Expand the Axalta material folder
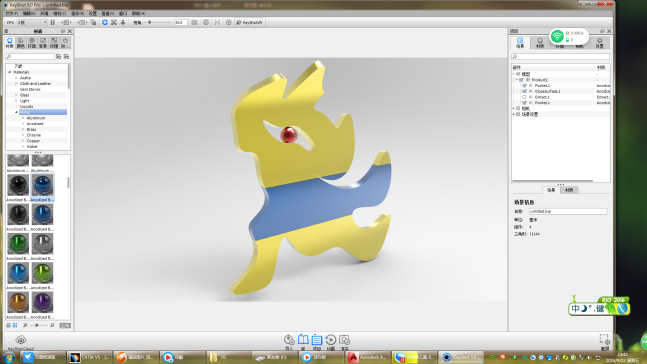Image resolution: width=647 pixels, height=364 pixels. (x=16, y=78)
